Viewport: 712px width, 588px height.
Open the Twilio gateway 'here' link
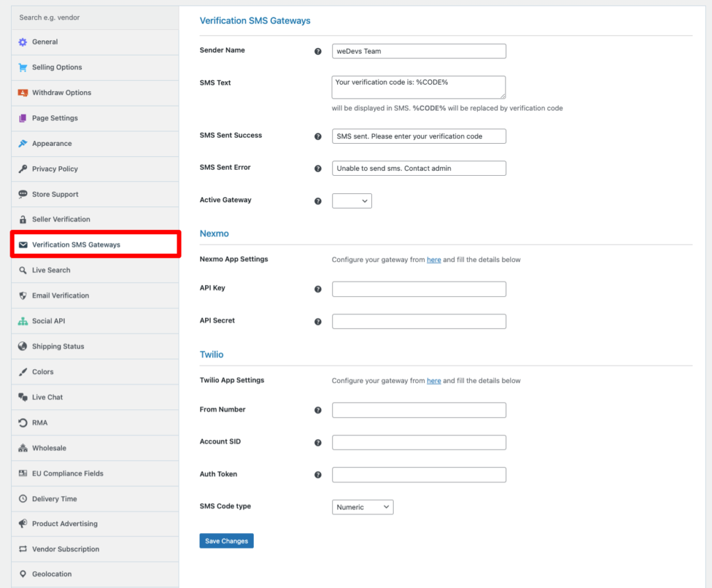[434, 380]
